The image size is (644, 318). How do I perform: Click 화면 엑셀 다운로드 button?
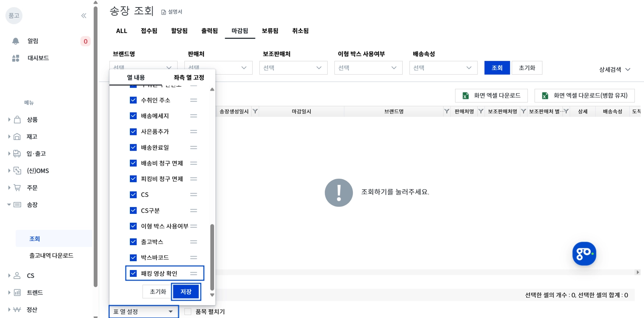tap(491, 96)
